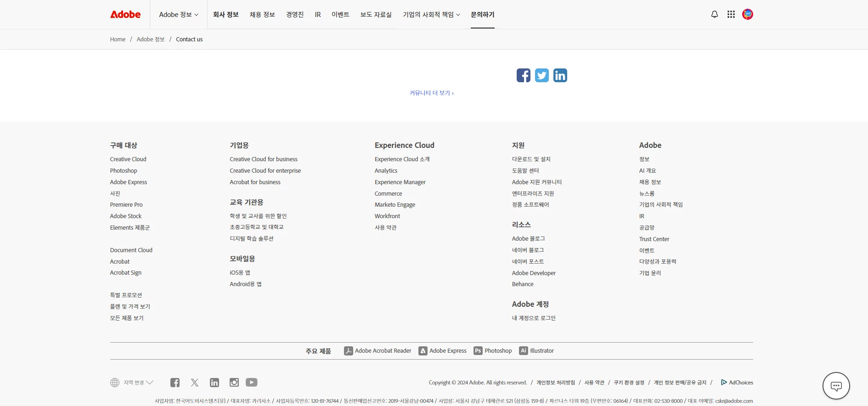Click the globe icon beside 지역 변경

tap(115, 383)
